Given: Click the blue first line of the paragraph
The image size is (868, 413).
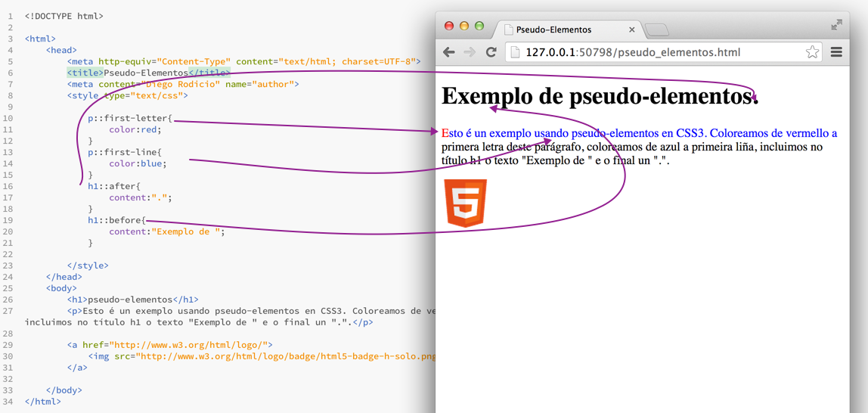Looking at the screenshot, I should pyautogui.click(x=639, y=133).
